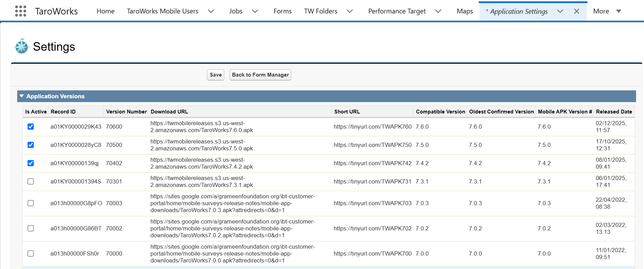Image resolution: width=644 pixels, height=269 pixels.
Task: Click record ID a01KY000001394S
Action: [x=76, y=181]
